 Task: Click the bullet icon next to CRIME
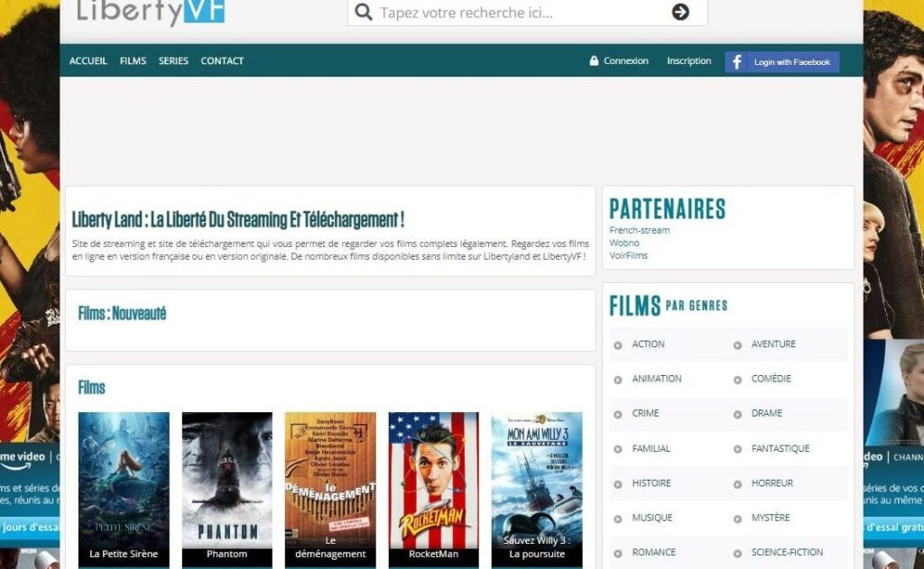pyautogui.click(x=617, y=415)
